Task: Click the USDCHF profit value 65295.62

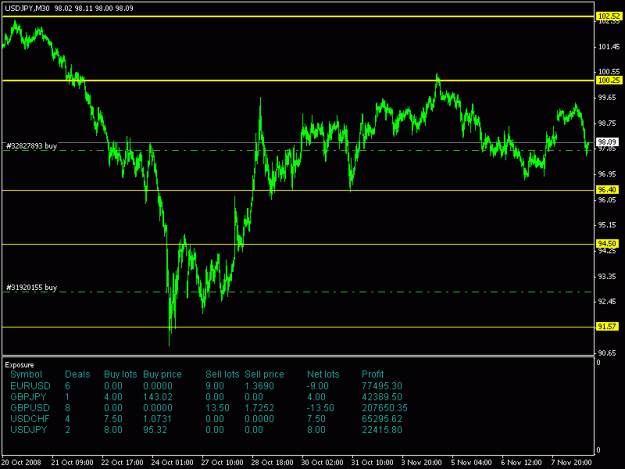Action: coord(382,419)
